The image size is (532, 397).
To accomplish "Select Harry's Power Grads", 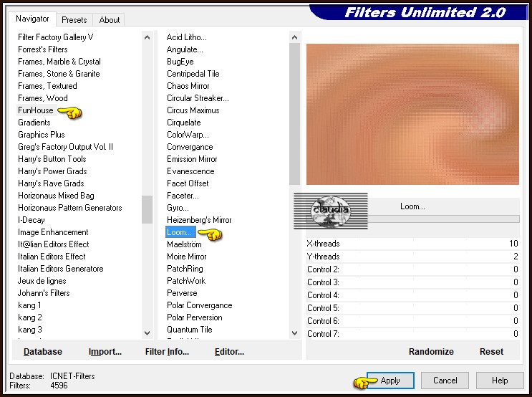I will pos(52,171).
